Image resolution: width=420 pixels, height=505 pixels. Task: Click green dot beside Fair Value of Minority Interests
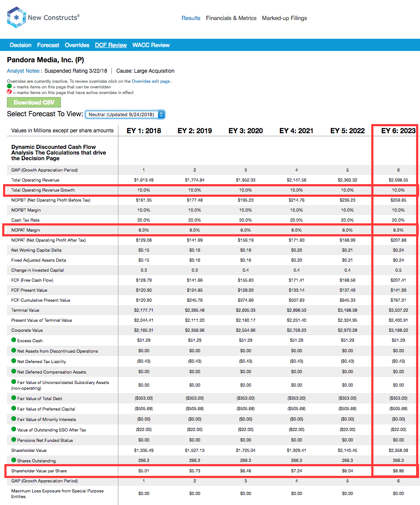tap(13, 419)
